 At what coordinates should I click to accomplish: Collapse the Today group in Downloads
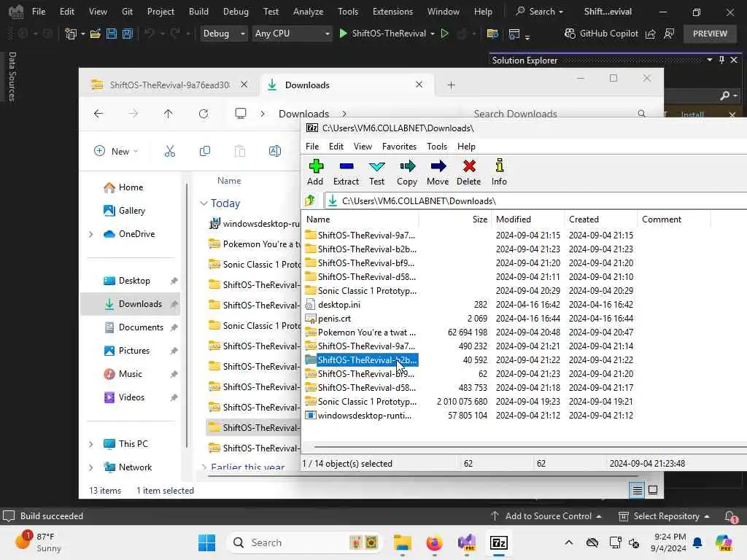click(204, 203)
